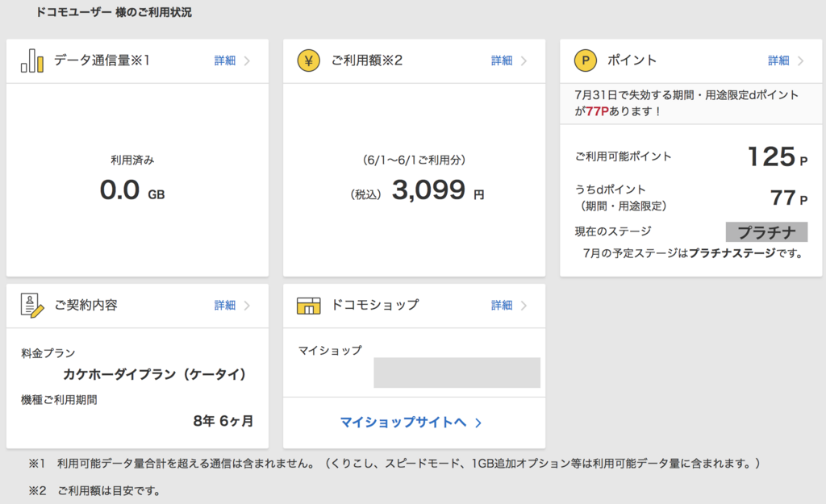The height and width of the screenshot is (504, 826).
Task: Click chevron arrow in ポイント header
Action: (801, 61)
